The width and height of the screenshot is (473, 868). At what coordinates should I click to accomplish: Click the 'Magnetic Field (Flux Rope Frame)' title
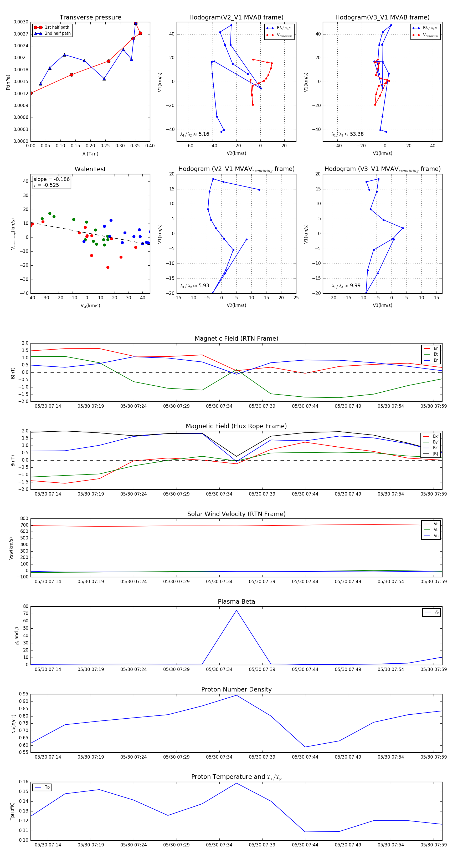[x=236, y=426]
